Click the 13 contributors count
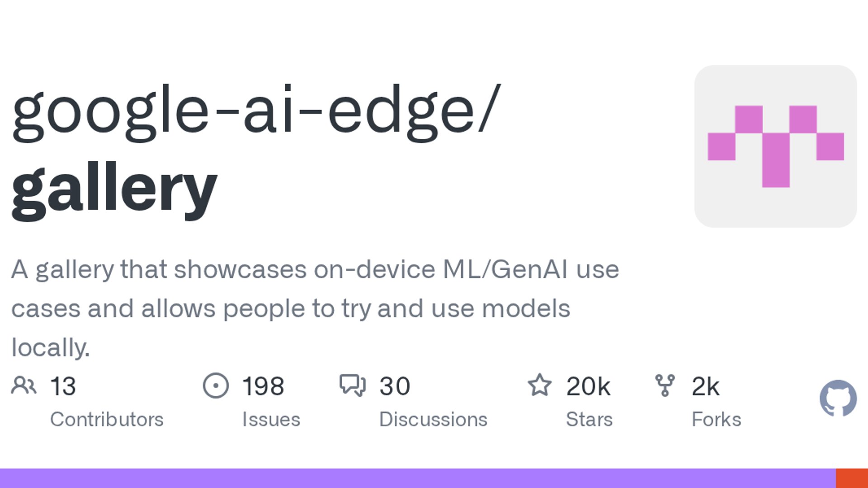 pos(63,386)
